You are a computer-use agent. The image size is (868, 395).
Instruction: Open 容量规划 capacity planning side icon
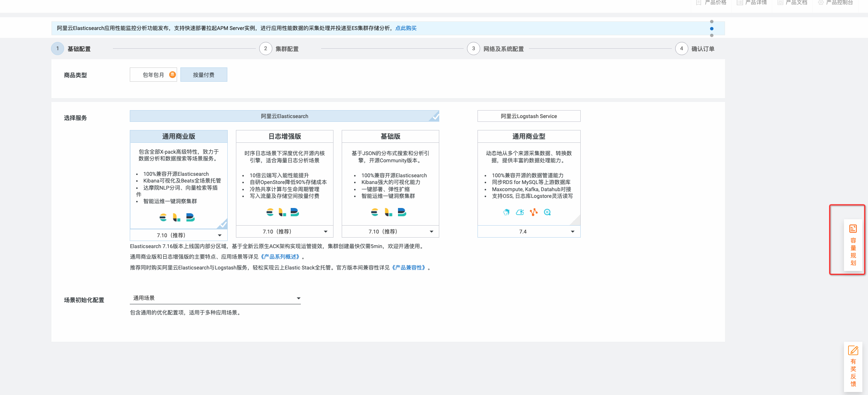(x=853, y=229)
